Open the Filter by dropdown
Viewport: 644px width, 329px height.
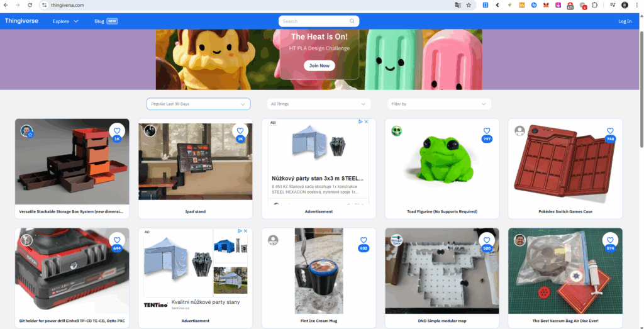point(439,104)
